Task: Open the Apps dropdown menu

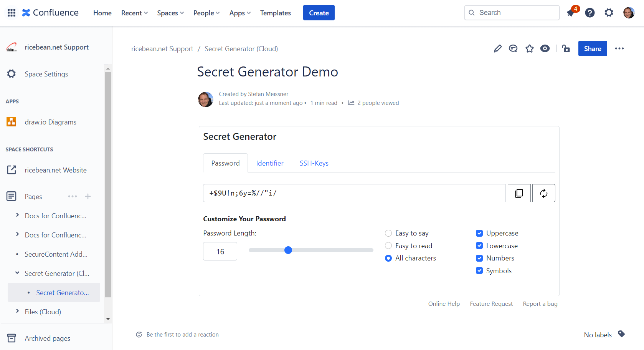Action: 240,13
